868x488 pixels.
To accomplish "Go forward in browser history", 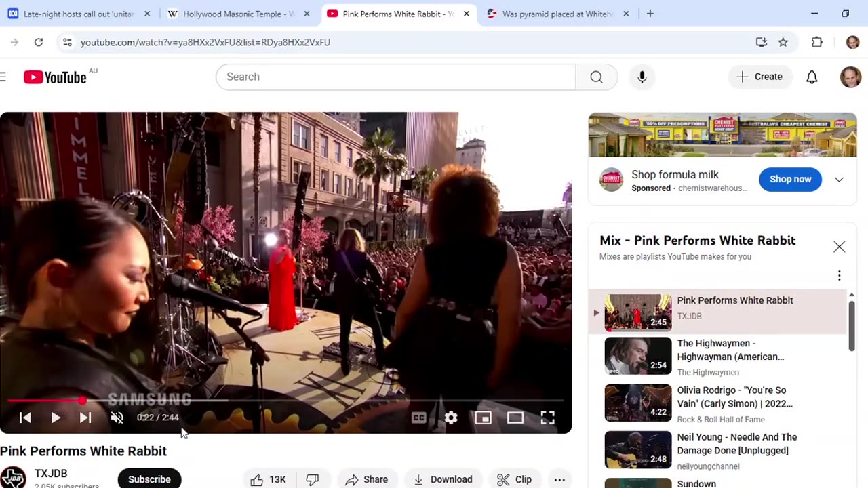I will 14,42.
